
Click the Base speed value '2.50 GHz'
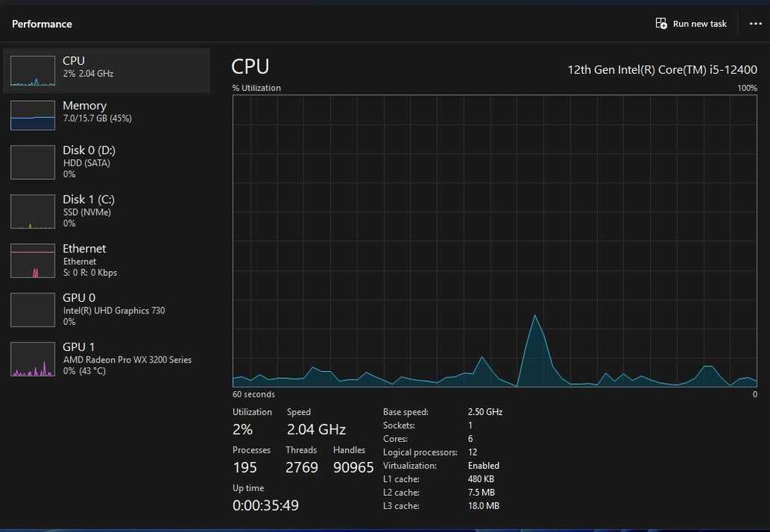[x=484, y=412]
